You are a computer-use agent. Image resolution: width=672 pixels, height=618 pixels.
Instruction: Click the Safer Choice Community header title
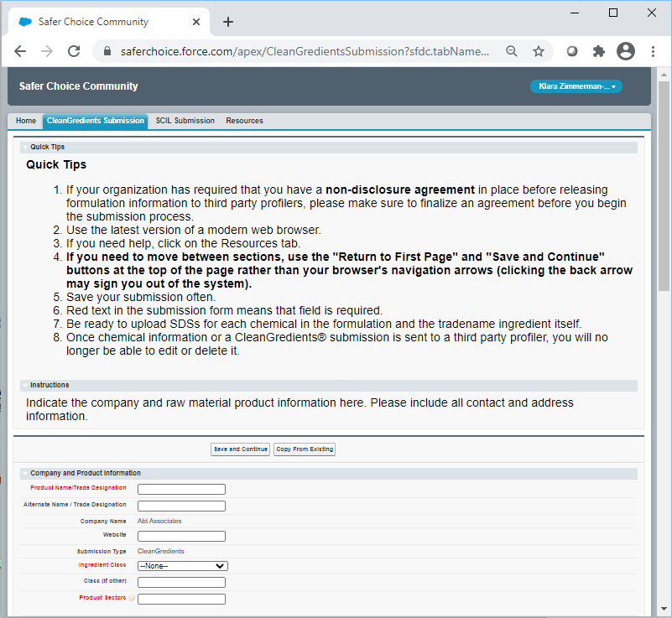tap(78, 86)
